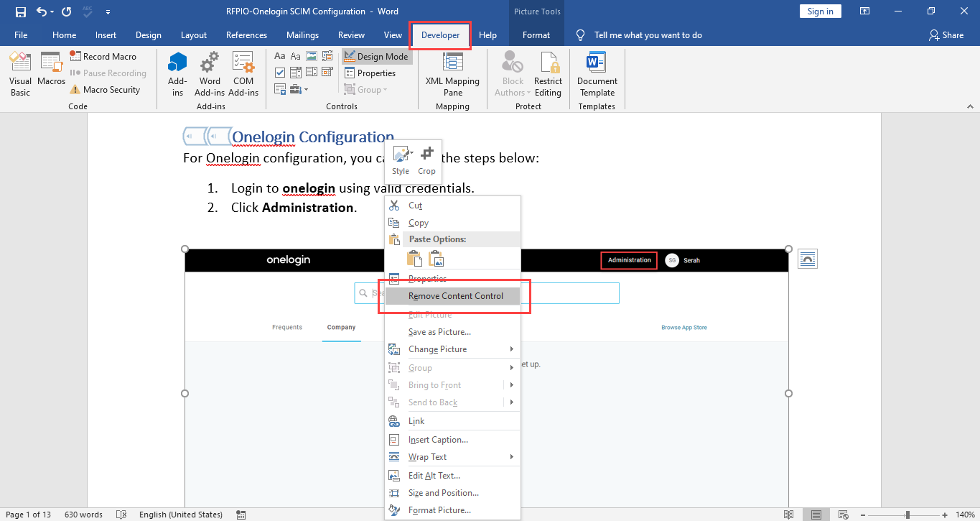Insert Date Picker content control
Screen dimensions: 980x521
(x=327, y=73)
